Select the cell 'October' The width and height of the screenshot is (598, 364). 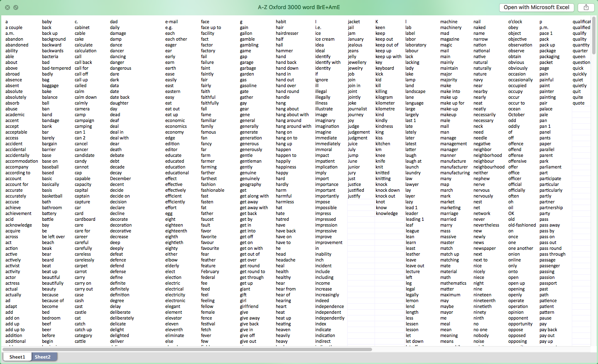coord(516,115)
